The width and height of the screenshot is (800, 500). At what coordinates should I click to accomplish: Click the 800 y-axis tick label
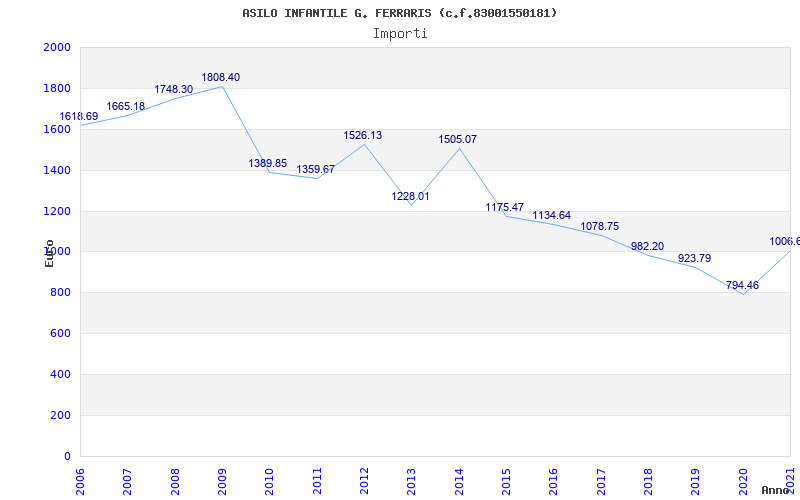click(x=61, y=292)
